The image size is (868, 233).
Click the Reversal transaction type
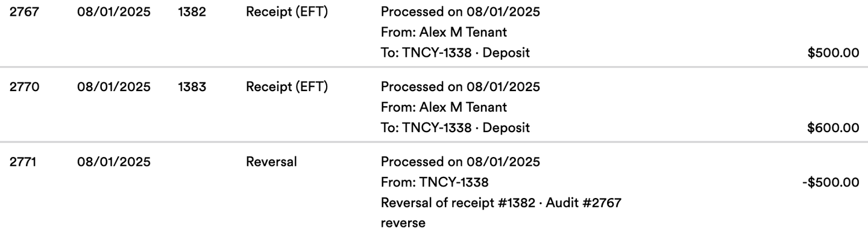click(x=271, y=162)
